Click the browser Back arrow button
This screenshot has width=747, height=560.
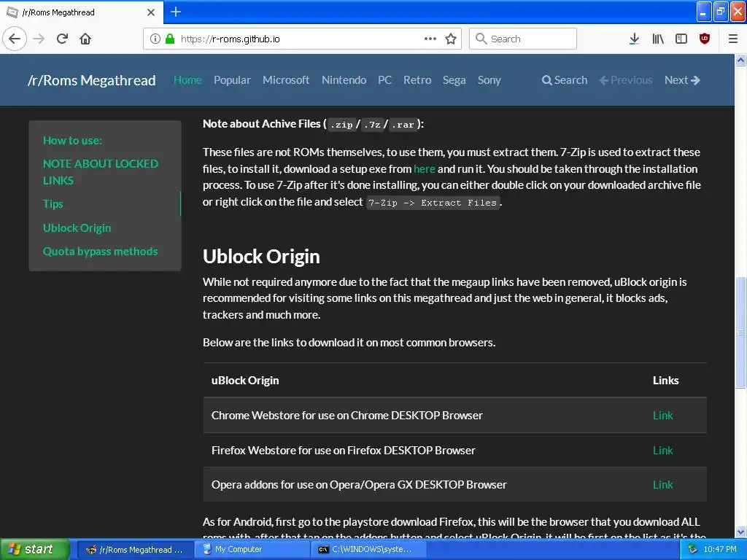tap(15, 39)
